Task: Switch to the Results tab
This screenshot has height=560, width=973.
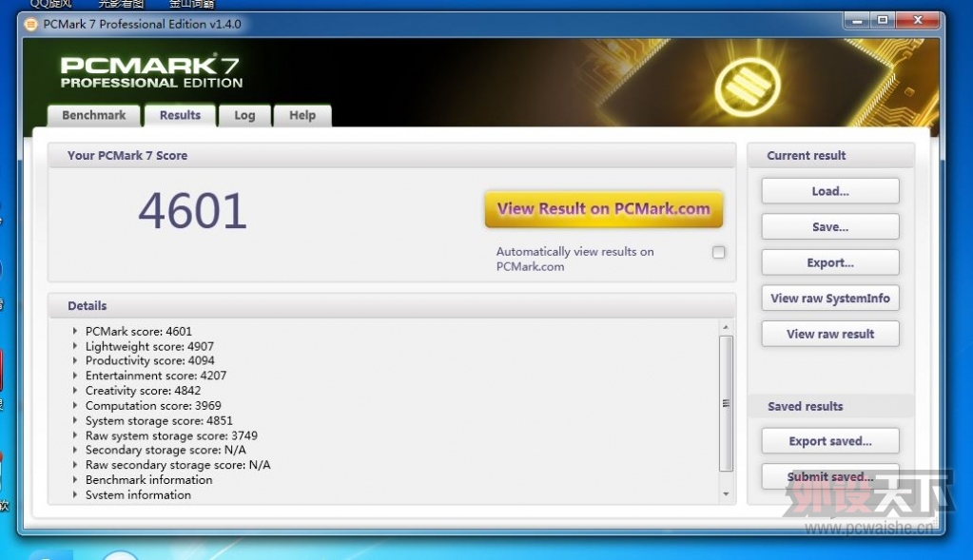Action: tap(180, 115)
